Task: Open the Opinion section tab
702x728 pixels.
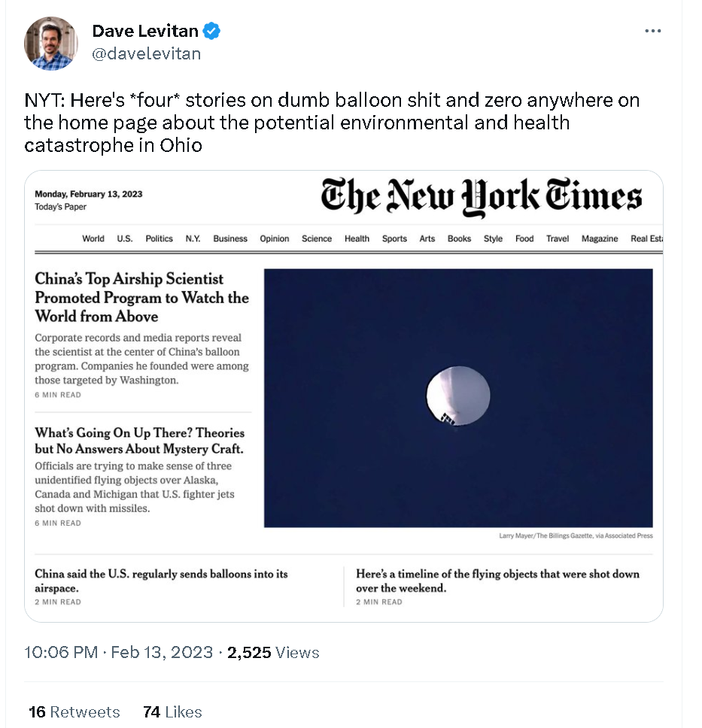Action: pyautogui.click(x=274, y=238)
